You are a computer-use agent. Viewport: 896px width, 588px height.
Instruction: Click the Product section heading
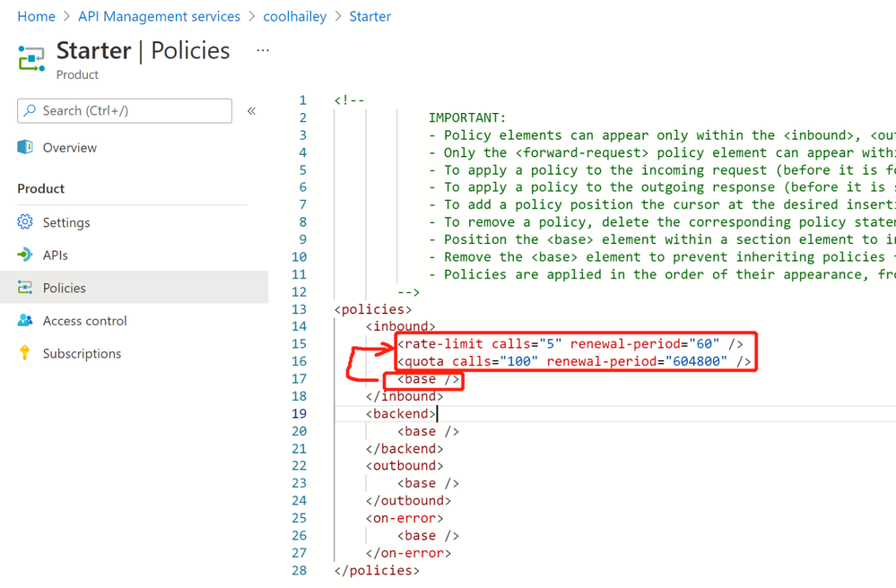pos(41,188)
